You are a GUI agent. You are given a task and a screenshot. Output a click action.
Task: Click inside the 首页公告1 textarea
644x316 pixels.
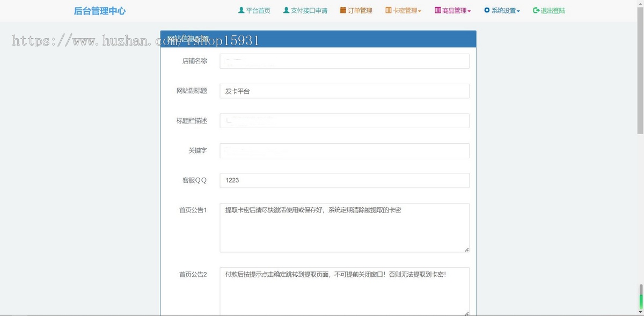pos(345,227)
